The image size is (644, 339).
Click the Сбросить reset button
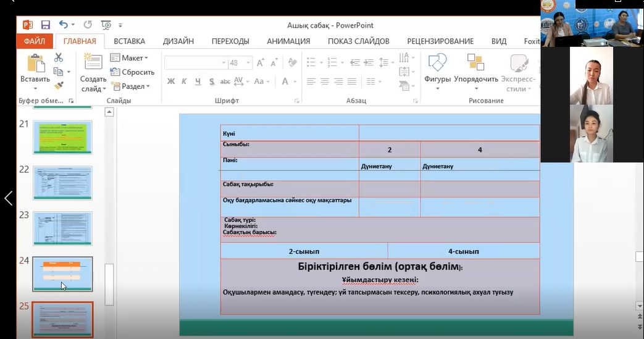(133, 72)
